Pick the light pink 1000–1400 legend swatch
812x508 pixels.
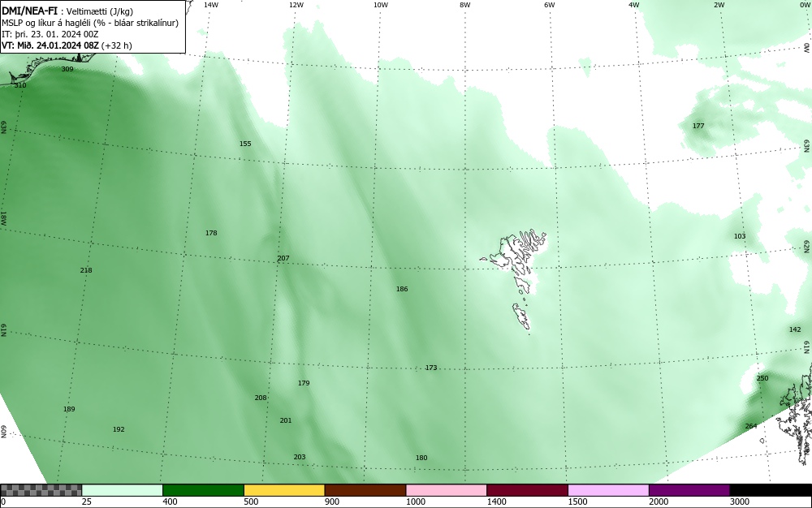click(x=447, y=490)
